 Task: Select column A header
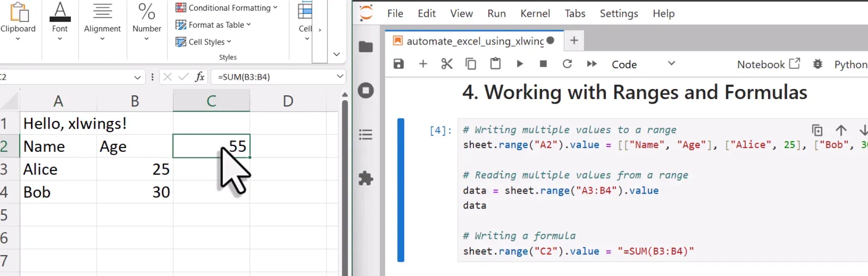[58, 100]
